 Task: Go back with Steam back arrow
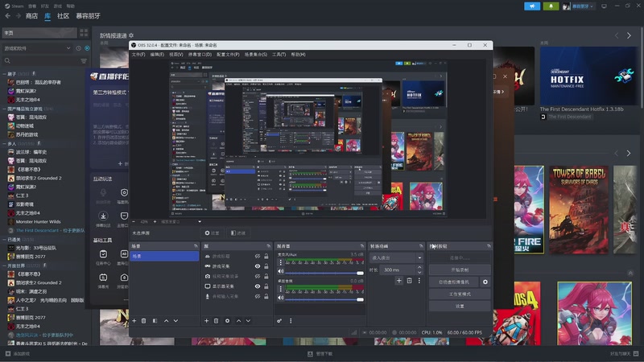tap(8, 15)
